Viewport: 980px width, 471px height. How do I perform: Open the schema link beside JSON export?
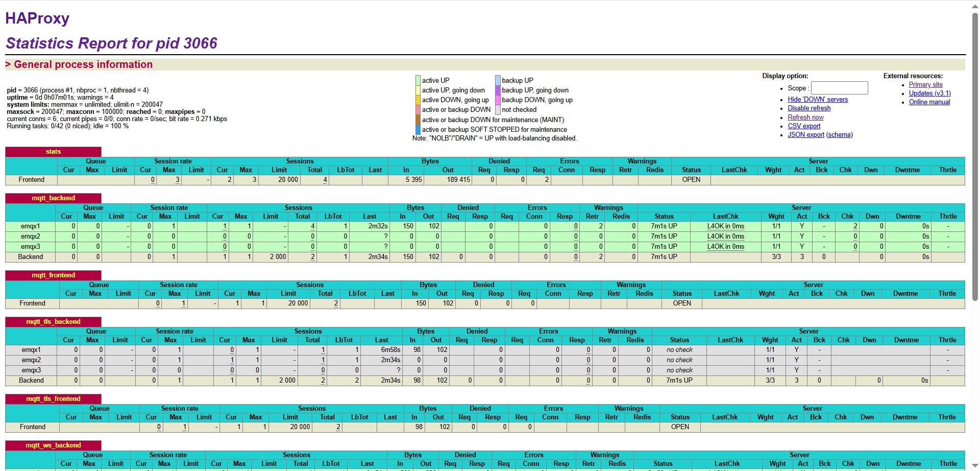839,135
